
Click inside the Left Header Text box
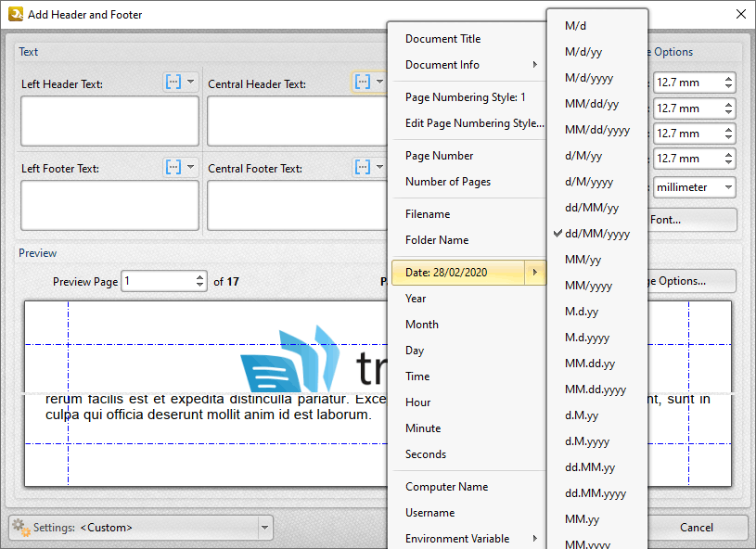click(109, 121)
